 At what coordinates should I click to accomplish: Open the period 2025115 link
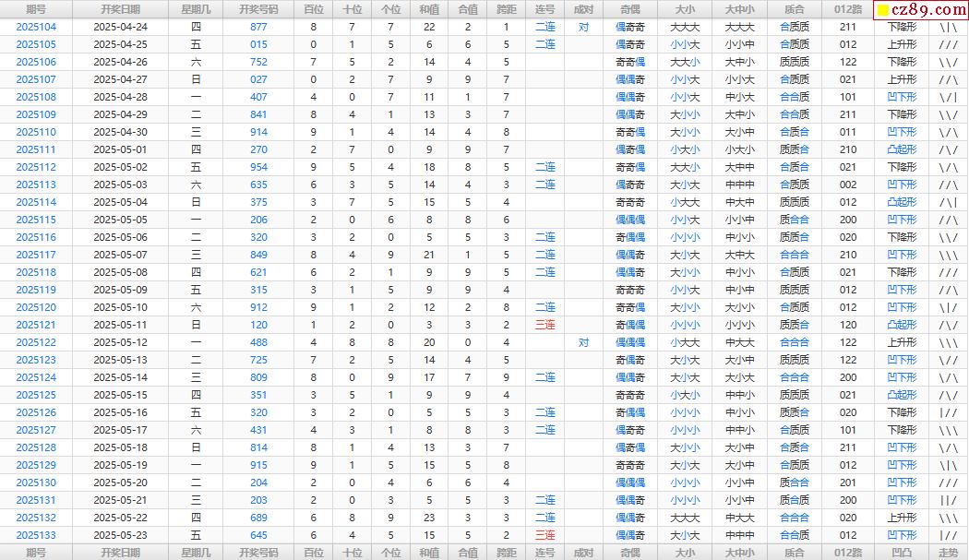pos(36,220)
